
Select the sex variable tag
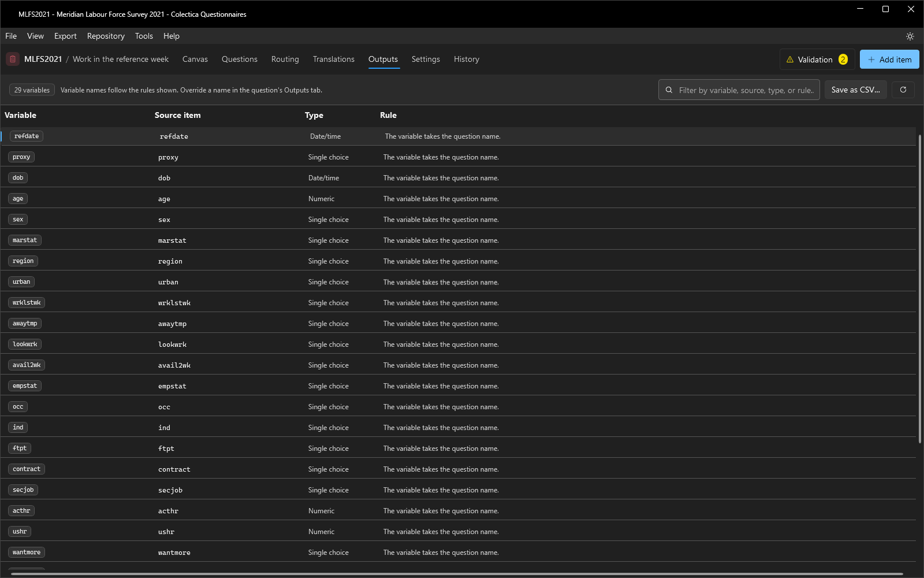tap(18, 220)
